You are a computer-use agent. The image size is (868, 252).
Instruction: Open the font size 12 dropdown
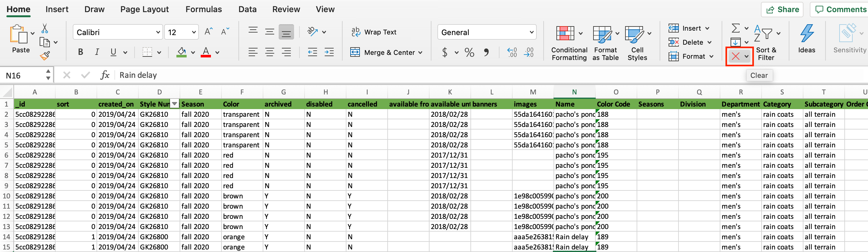(194, 32)
